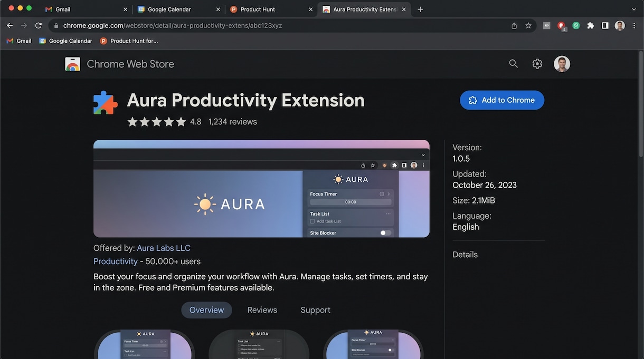Click the five-star rating display

[157, 122]
